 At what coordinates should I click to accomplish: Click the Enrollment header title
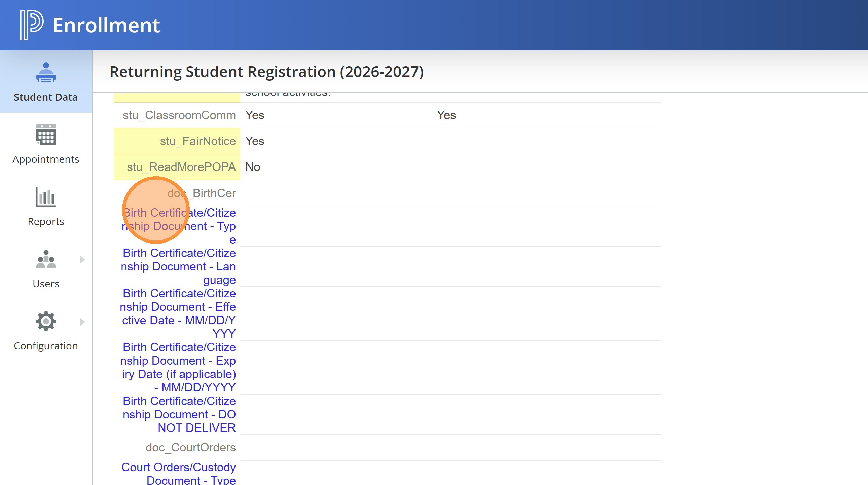pos(106,25)
